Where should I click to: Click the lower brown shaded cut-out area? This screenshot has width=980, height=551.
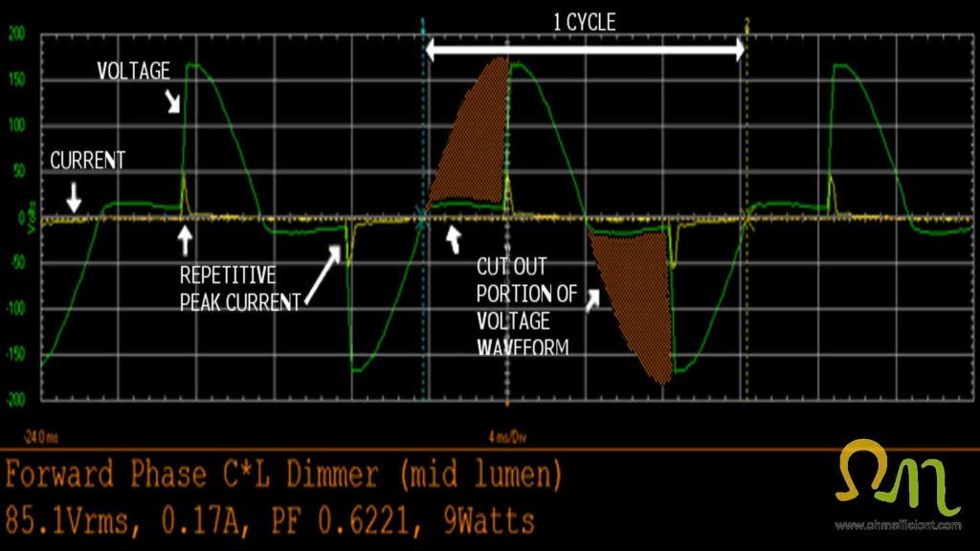point(636,306)
